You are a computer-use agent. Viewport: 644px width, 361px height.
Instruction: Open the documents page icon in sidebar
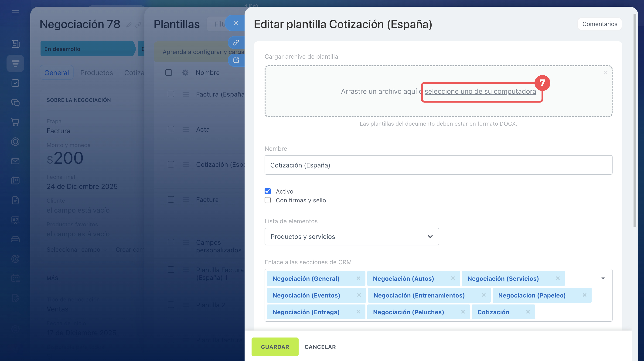(x=15, y=200)
